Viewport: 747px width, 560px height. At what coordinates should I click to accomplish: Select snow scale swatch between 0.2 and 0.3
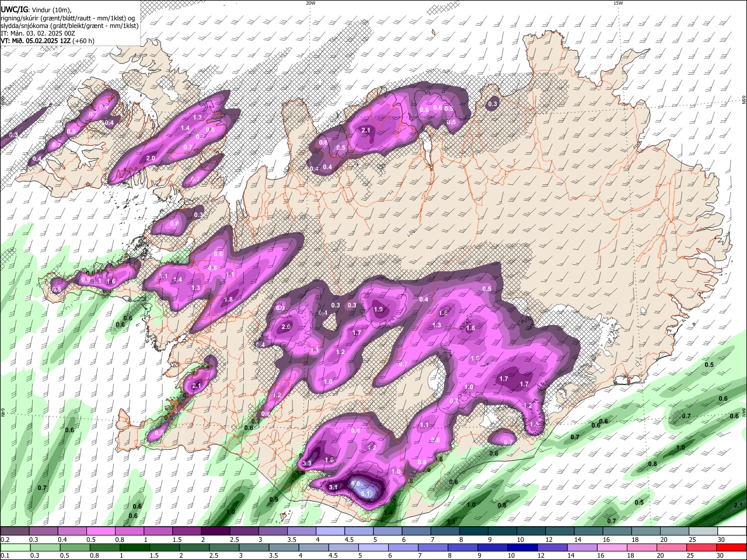point(15,531)
